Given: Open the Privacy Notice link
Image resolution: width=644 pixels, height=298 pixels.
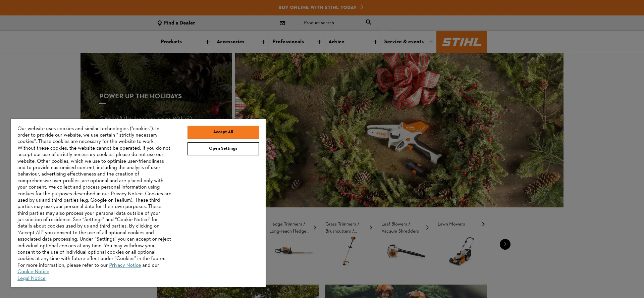Looking at the screenshot, I should 125,265.
